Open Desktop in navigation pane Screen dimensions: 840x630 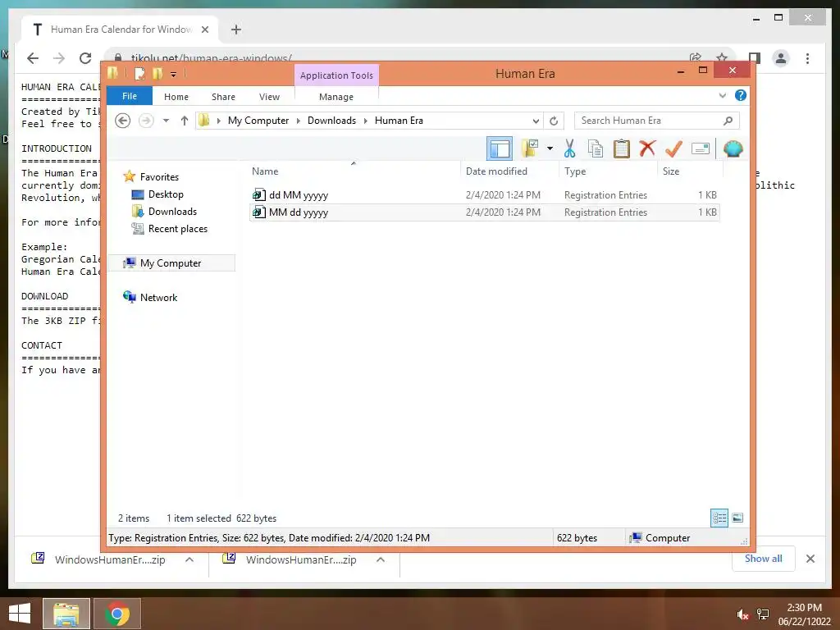click(166, 194)
